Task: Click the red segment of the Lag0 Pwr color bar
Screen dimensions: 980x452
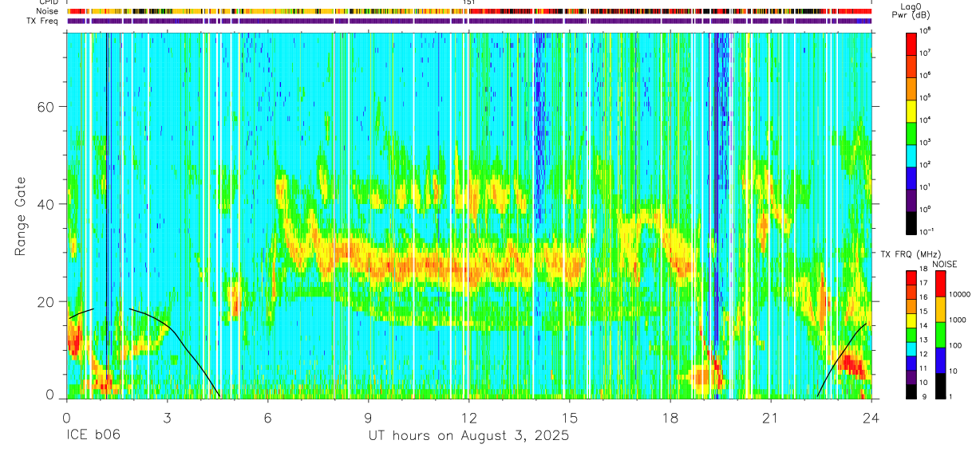Action: point(911,44)
